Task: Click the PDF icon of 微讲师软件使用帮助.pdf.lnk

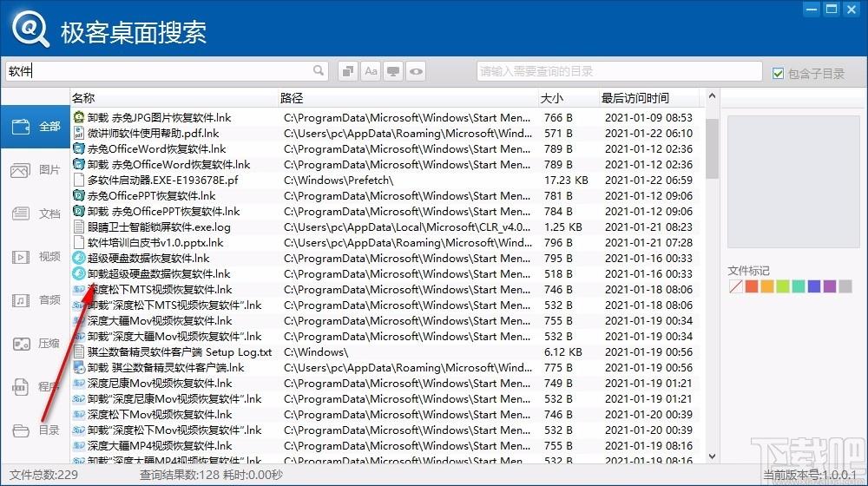Action: coord(79,133)
